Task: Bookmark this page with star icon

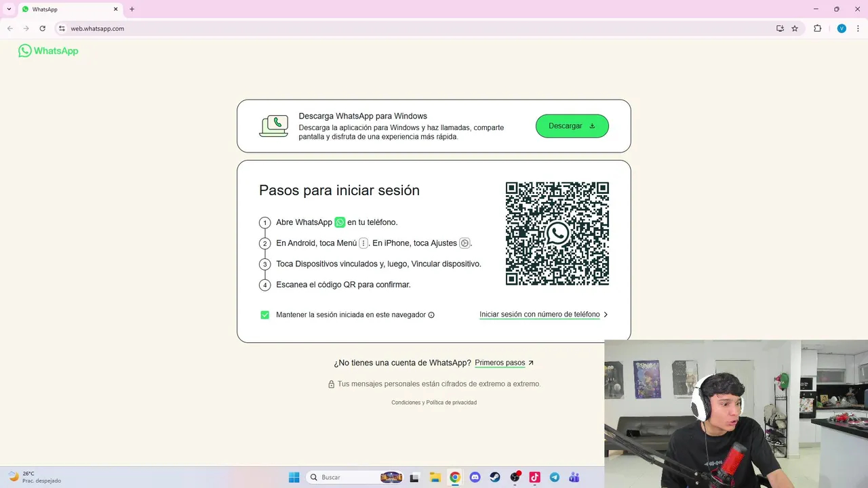Action: pyautogui.click(x=795, y=28)
